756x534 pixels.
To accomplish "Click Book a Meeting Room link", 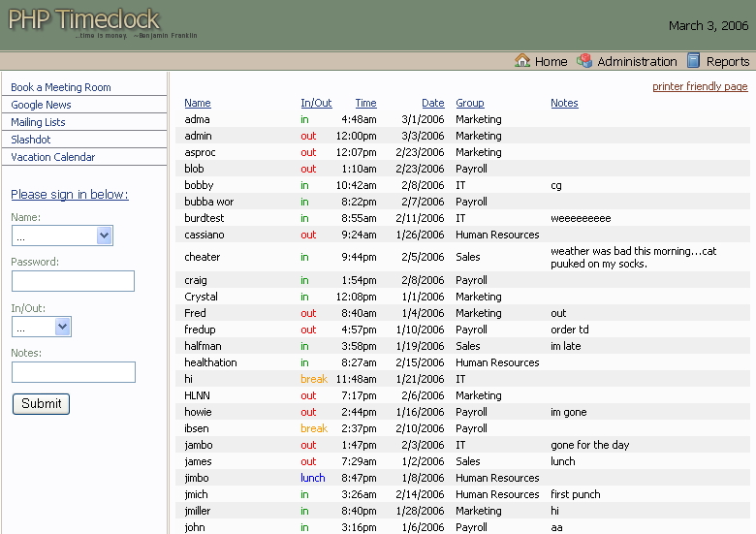I will pyautogui.click(x=61, y=87).
